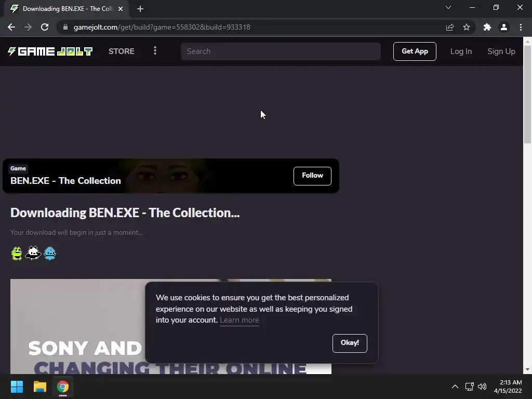Bookmark this tab with the star icon
Image resolution: width=532 pixels, height=399 pixels.
click(x=467, y=27)
